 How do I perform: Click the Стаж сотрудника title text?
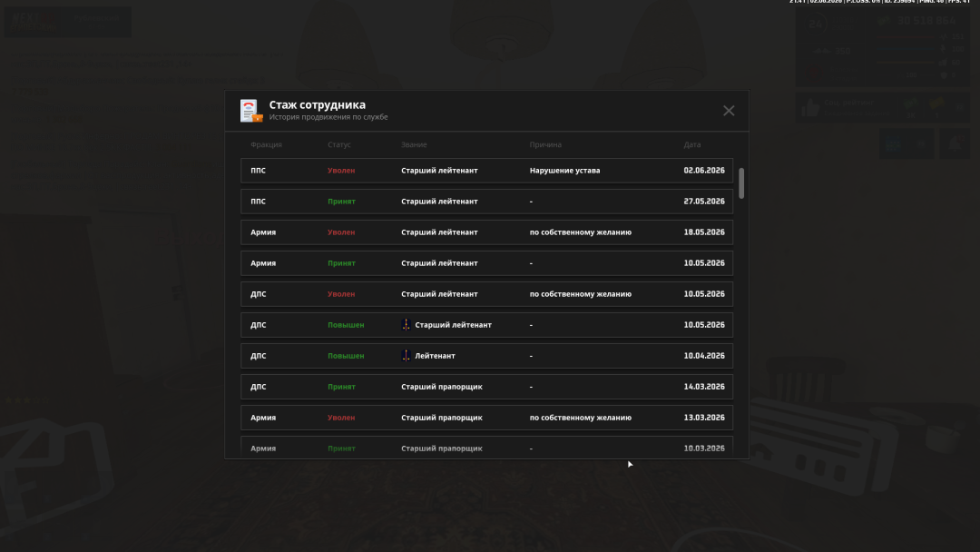click(318, 105)
